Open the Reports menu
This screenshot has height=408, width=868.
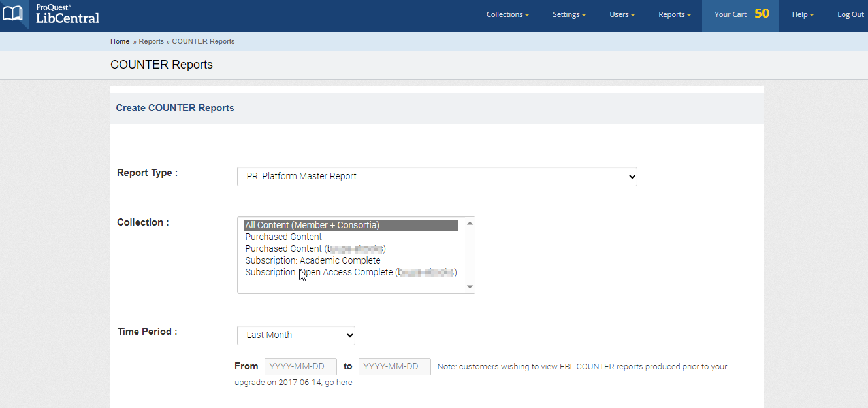point(673,14)
